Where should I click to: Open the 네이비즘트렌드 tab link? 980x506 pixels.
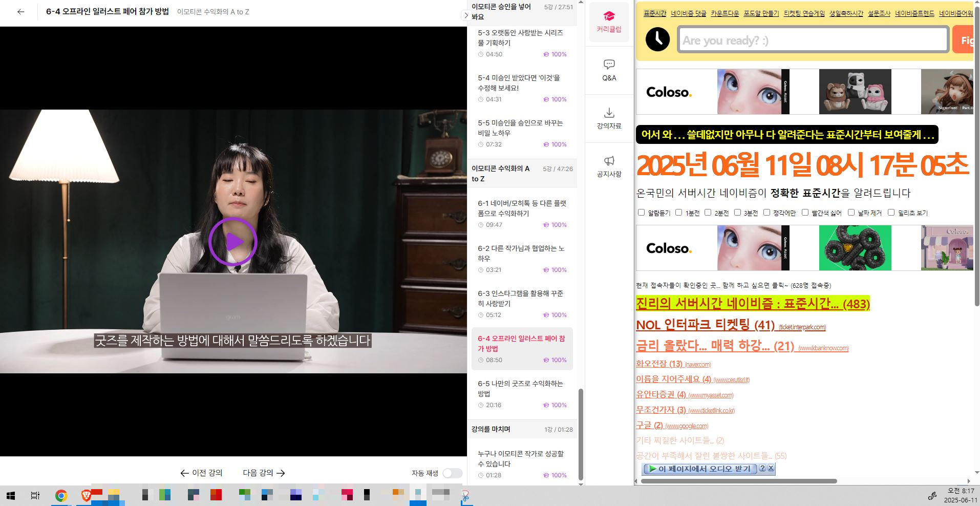click(x=915, y=13)
